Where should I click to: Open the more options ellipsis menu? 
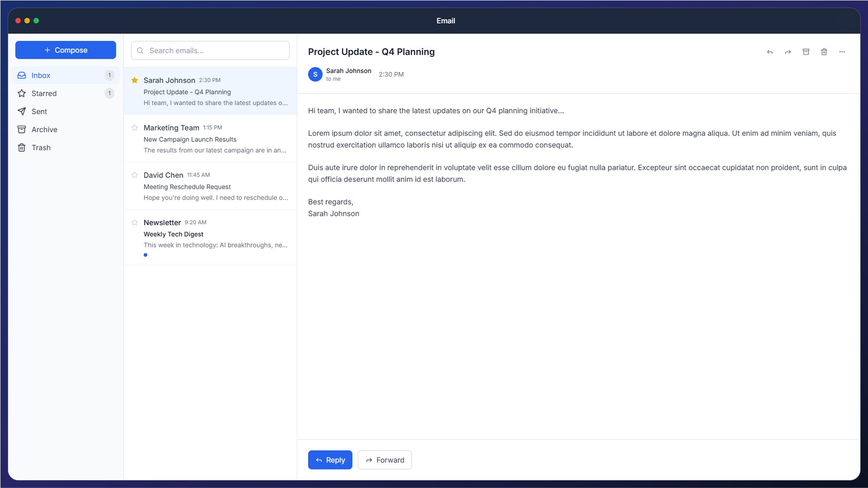(x=842, y=52)
